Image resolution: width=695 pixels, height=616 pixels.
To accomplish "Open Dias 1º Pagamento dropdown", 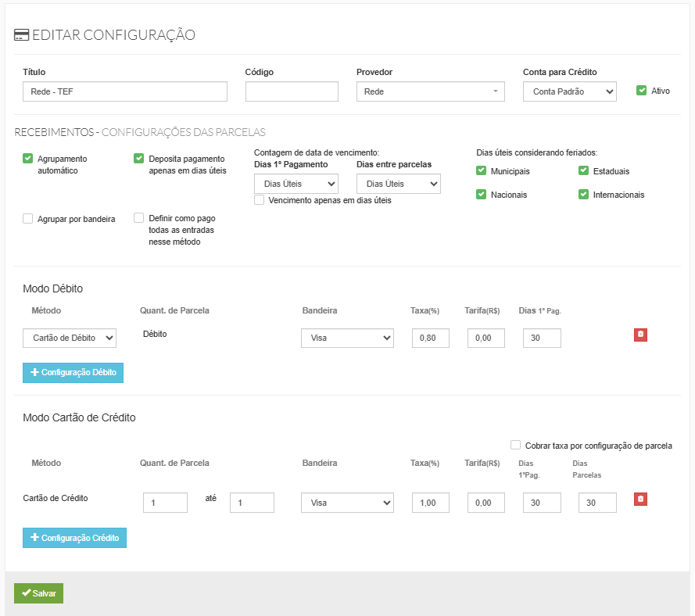I will coord(296,184).
